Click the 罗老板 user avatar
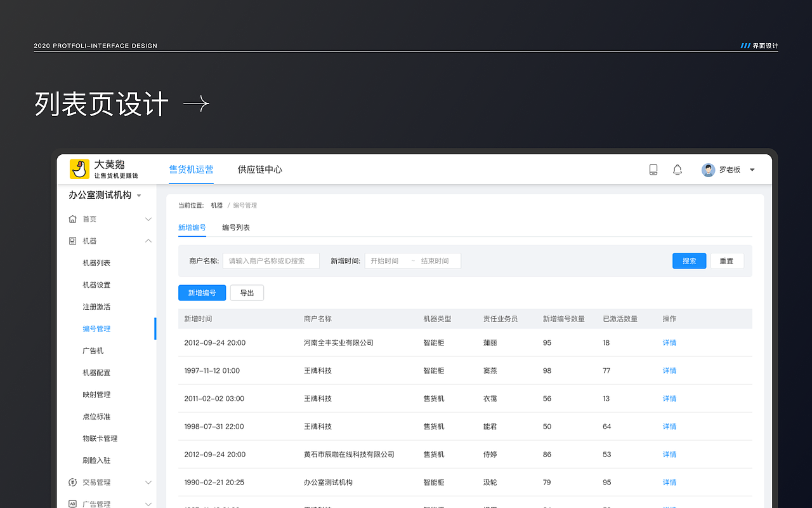Viewport: 812px width, 508px height. point(708,170)
